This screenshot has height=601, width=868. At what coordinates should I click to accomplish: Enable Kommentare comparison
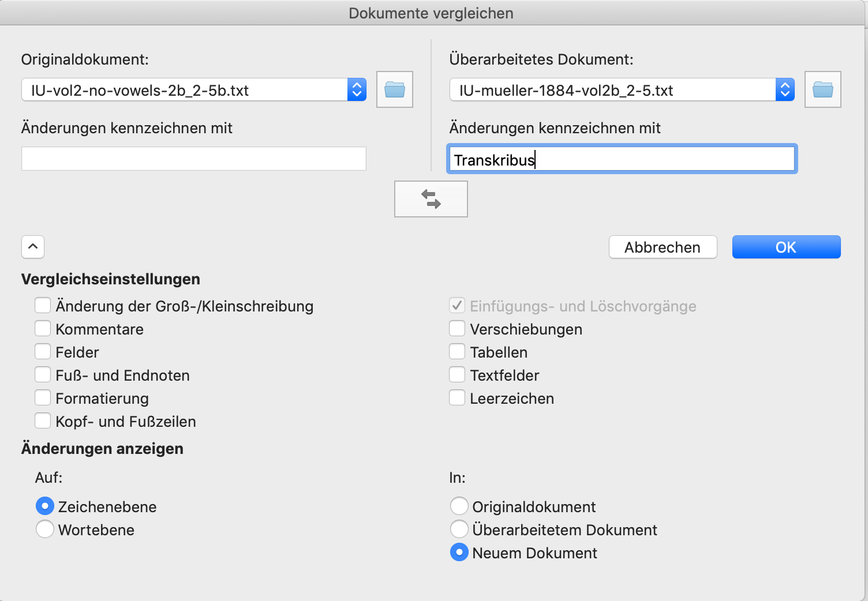(43, 328)
